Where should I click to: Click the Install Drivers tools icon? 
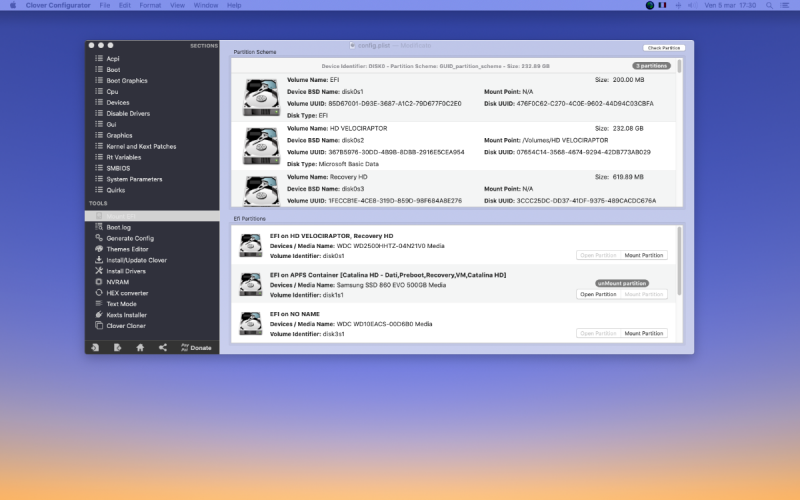pyautogui.click(x=99, y=271)
